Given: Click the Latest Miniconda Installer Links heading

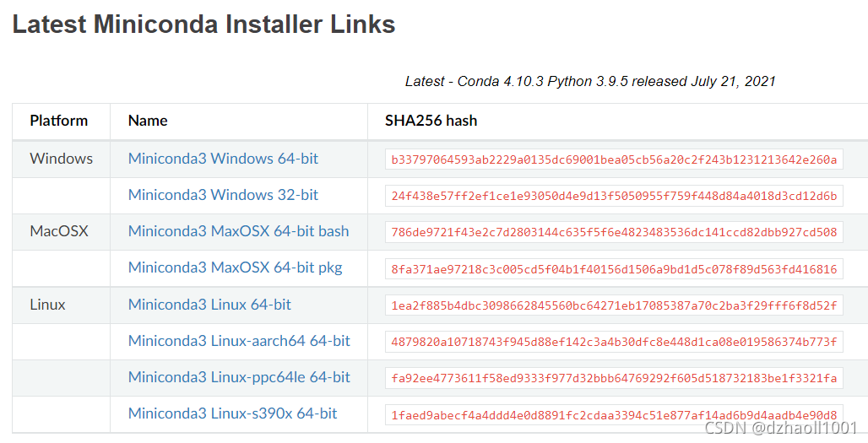Looking at the screenshot, I should coord(203,24).
